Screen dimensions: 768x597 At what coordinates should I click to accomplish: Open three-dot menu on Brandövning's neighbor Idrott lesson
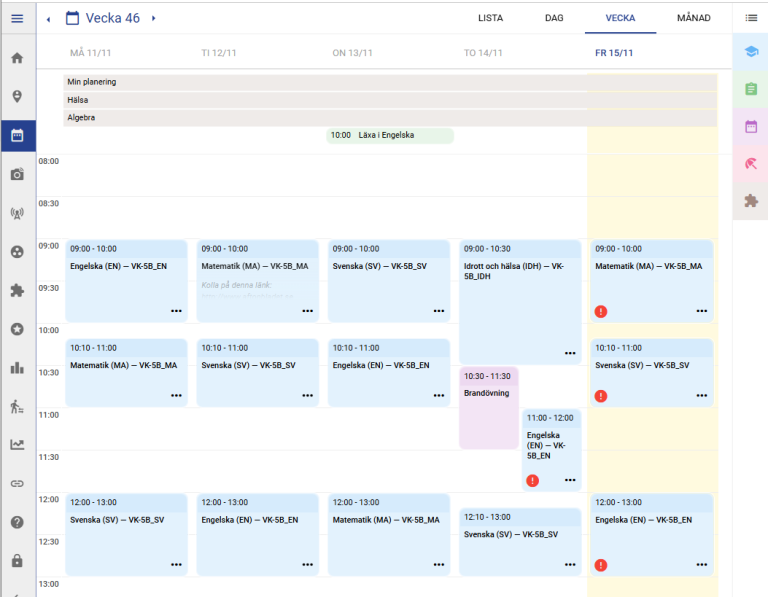(569, 353)
